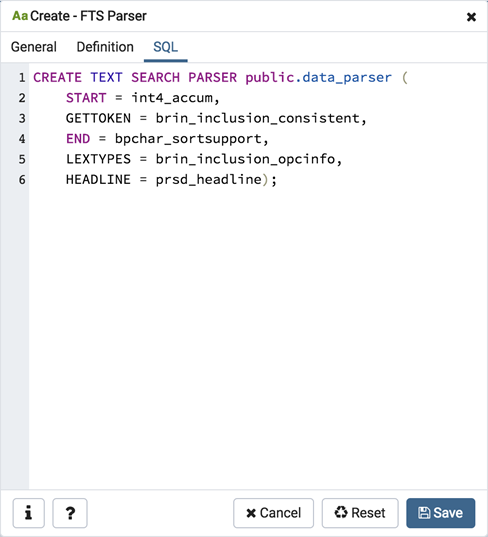Click 'prsd_headline' in HEADLINE line

click(209, 179)
